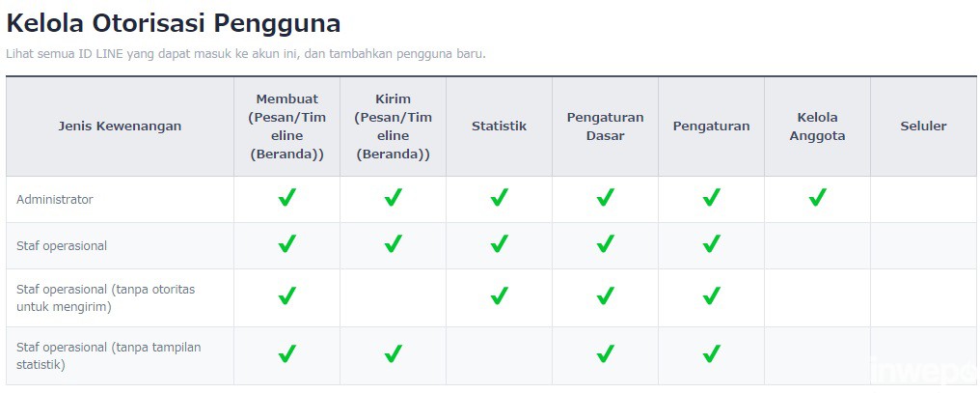
Task: Click Administrator's Kelola Anggota checkmark
Action: point(817,198)
